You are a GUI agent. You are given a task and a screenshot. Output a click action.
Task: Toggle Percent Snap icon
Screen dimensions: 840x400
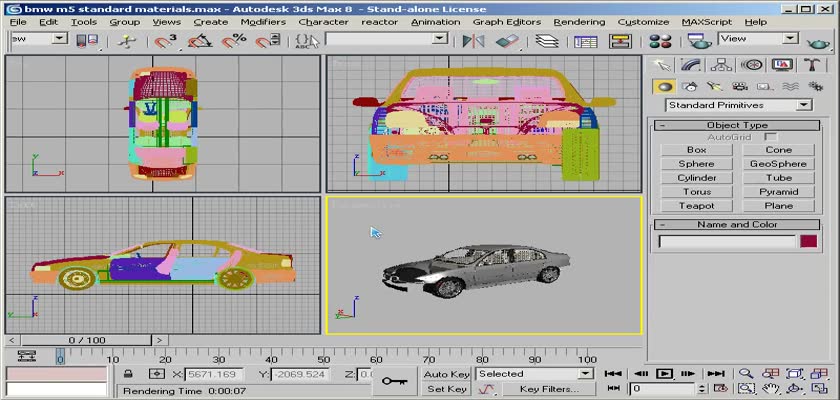[234, 41]
